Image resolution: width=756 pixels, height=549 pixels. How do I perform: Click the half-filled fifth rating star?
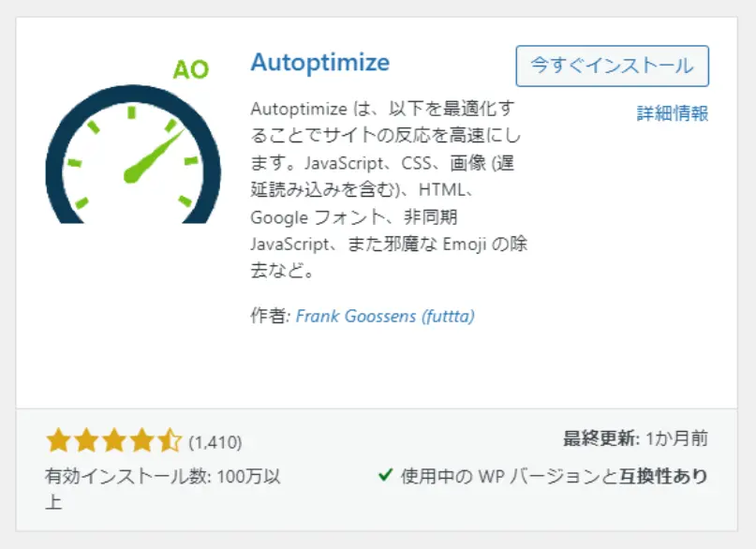[x=170, y=438]
